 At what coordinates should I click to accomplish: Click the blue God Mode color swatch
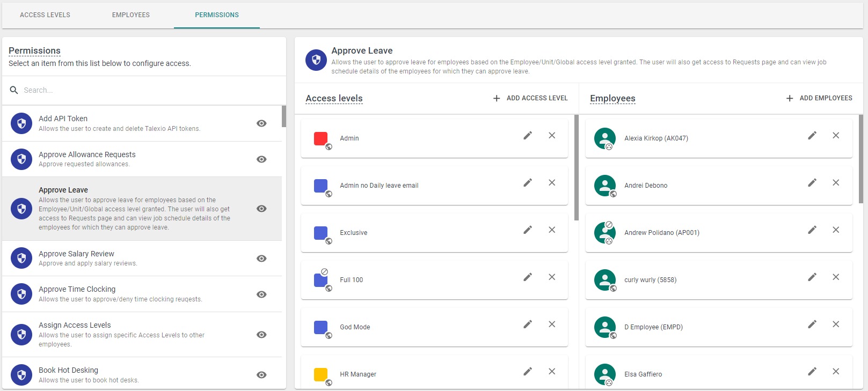[320, 327]
